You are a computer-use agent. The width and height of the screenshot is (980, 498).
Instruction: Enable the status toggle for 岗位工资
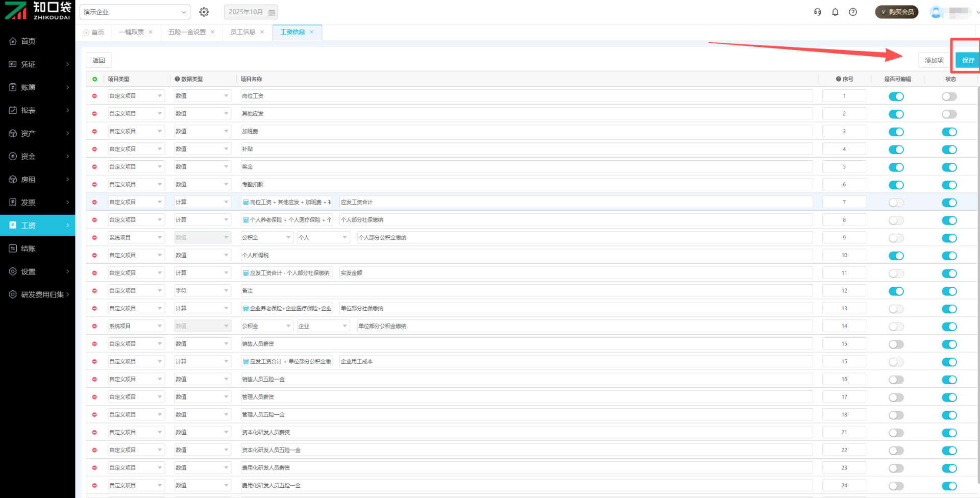949,96
